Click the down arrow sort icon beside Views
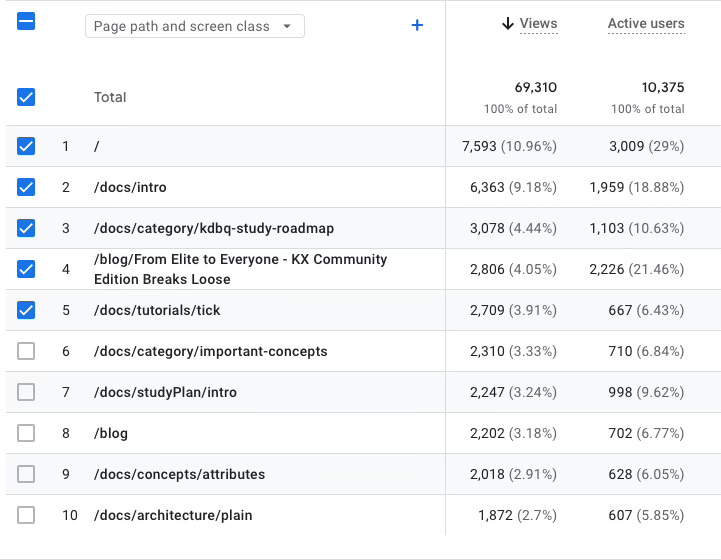Viewport: 721px width, 560px height. (508, 23)
